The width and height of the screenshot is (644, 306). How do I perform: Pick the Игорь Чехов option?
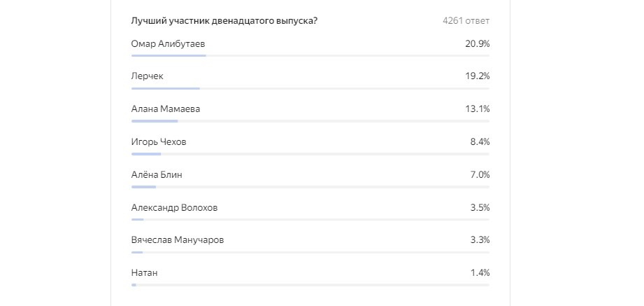click(x=159, y=142)
